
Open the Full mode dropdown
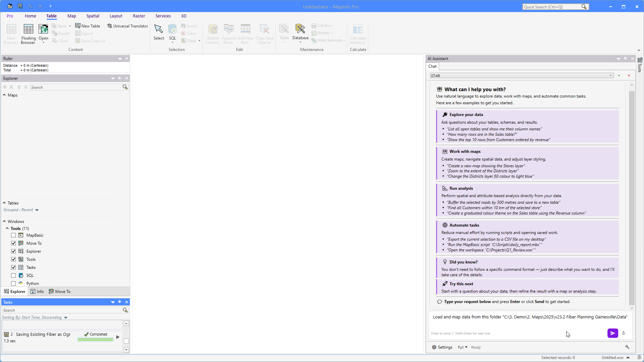tap(463, 347)
